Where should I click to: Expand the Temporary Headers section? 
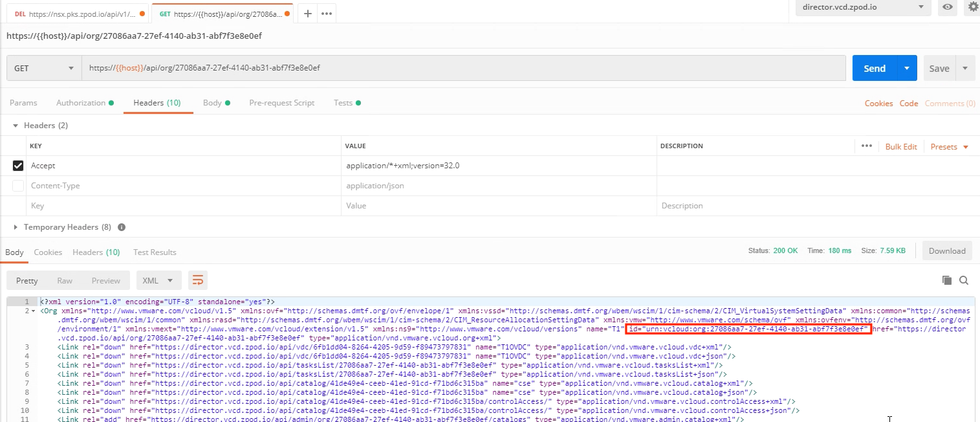[x=16, y=227]
